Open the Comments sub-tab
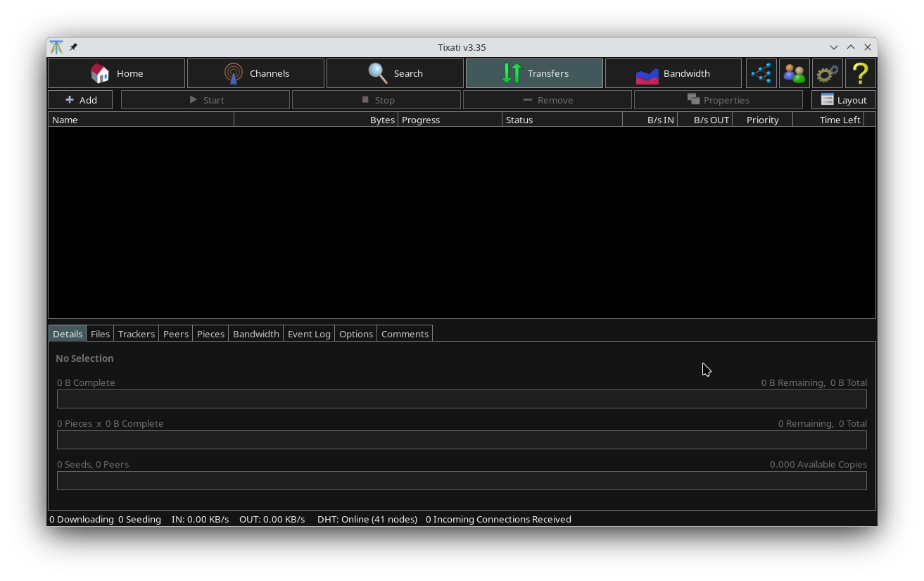 [x=405, y=334]
